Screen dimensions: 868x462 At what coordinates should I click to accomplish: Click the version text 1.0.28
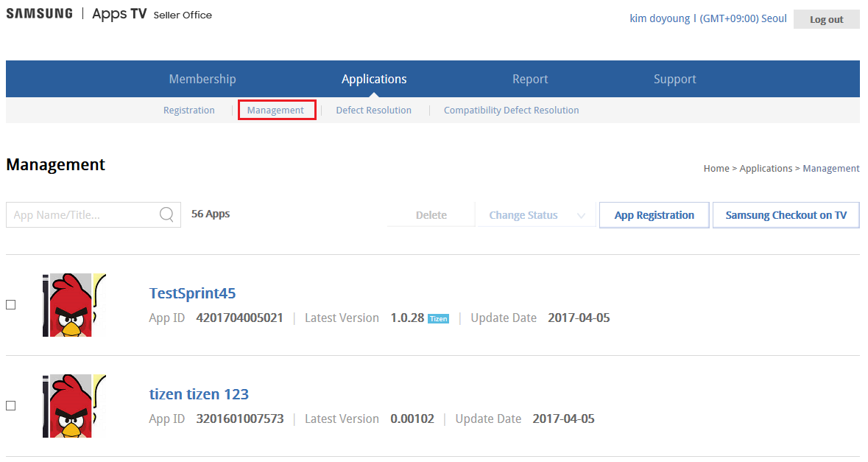[x=407, y=318]
